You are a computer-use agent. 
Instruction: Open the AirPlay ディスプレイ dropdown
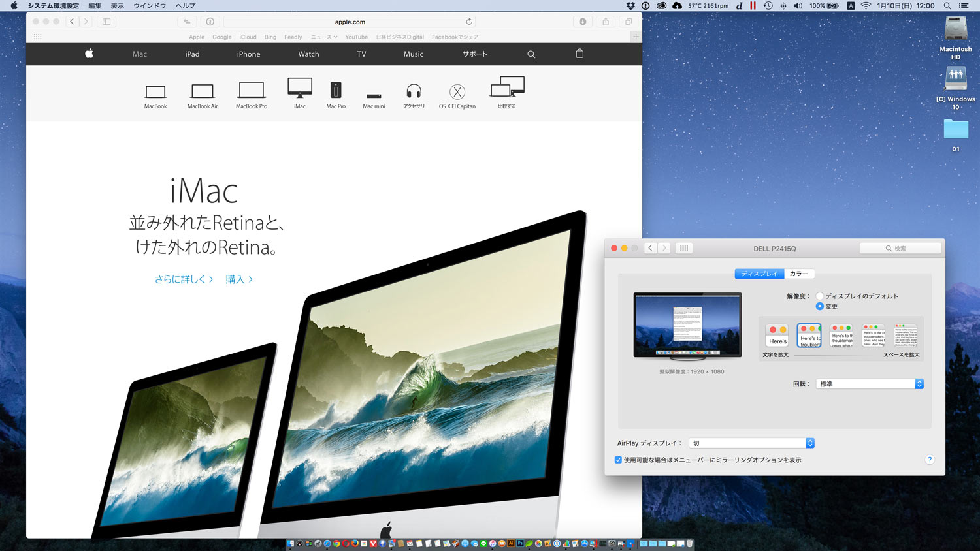pyautogui.click(x=752, y=443)
